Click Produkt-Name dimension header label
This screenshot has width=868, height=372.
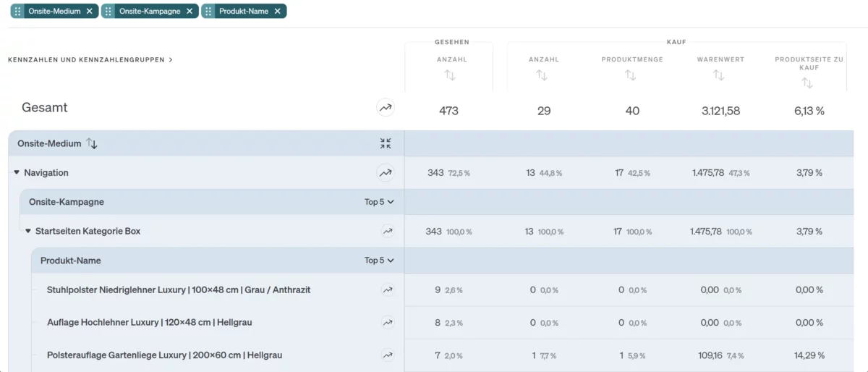pos(71,261)
